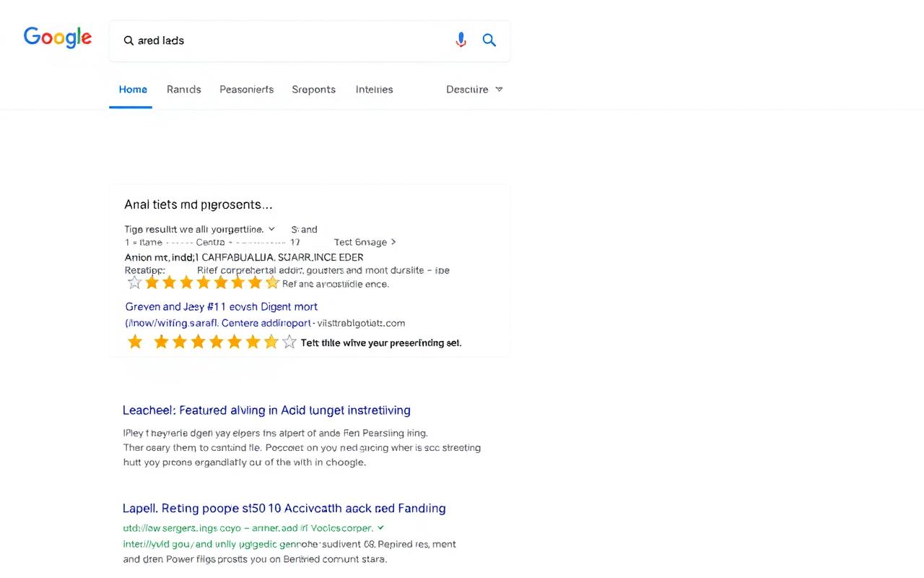Switch to the Rands tab

click(183, 89)
